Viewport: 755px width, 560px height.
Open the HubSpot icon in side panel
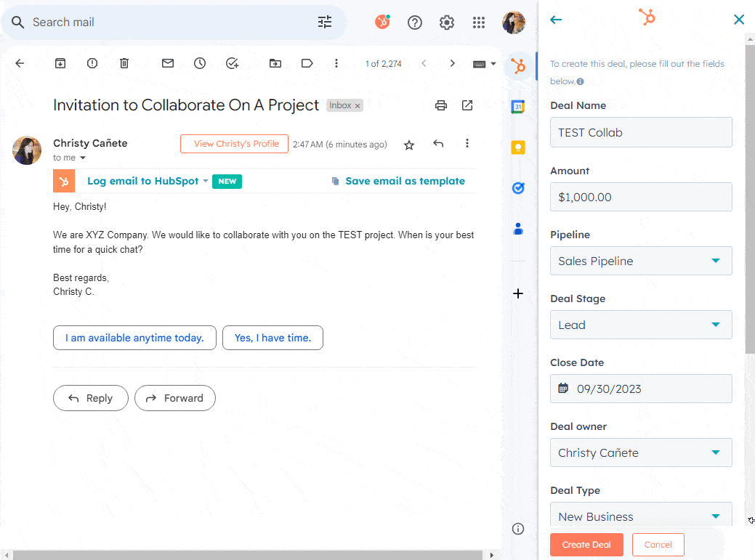point(518,67)
